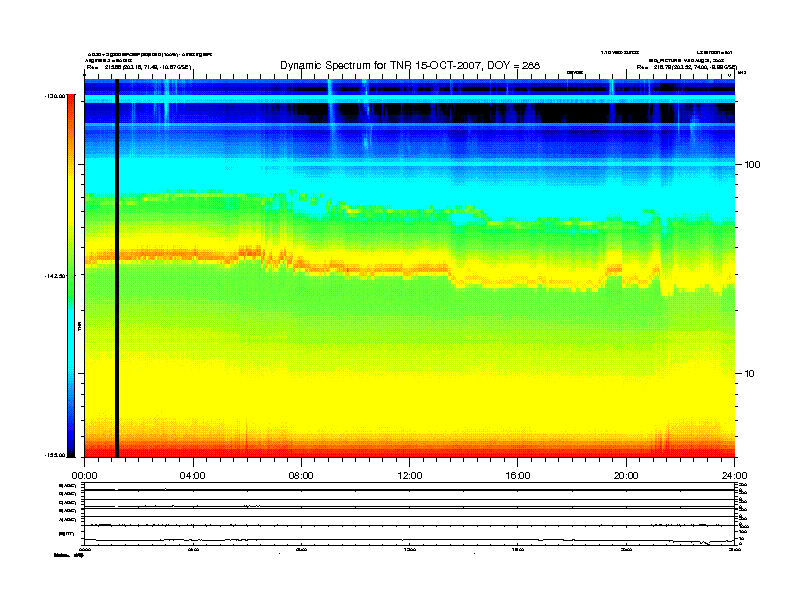Click the top line trace in the lower panel
The width and height of the screenshot is (792, 612).
[x=409, y=490]
